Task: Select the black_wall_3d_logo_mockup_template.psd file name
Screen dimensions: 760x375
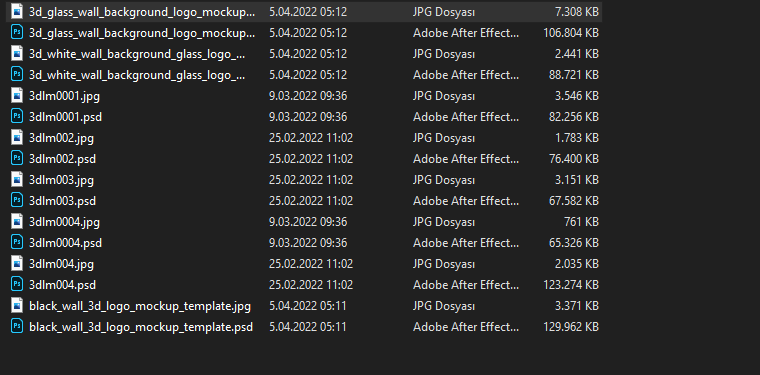Action: tap(141, 327)
